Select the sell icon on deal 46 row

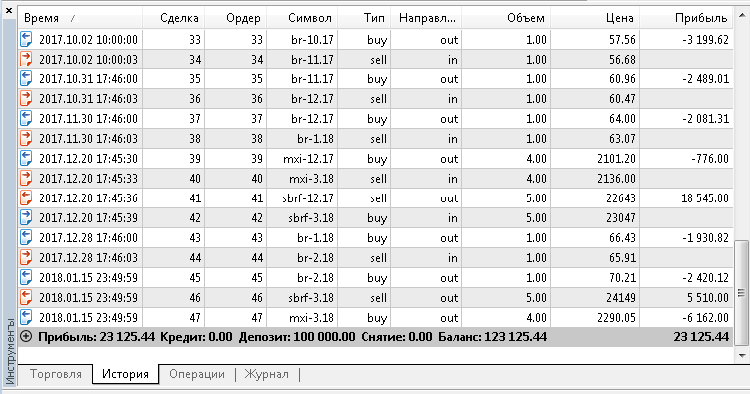[26, 297]
